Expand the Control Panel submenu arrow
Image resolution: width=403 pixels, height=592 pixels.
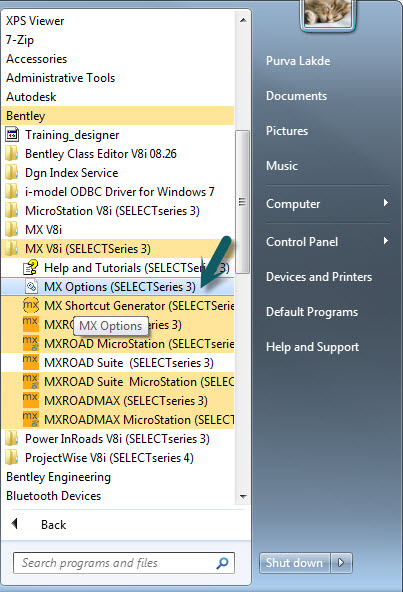tap(386, 240)
